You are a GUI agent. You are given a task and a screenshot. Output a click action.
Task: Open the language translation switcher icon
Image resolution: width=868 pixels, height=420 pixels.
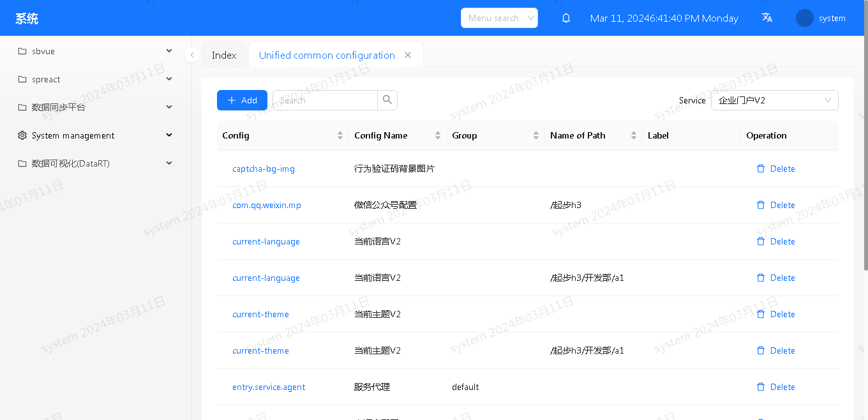tap(767, 18)
